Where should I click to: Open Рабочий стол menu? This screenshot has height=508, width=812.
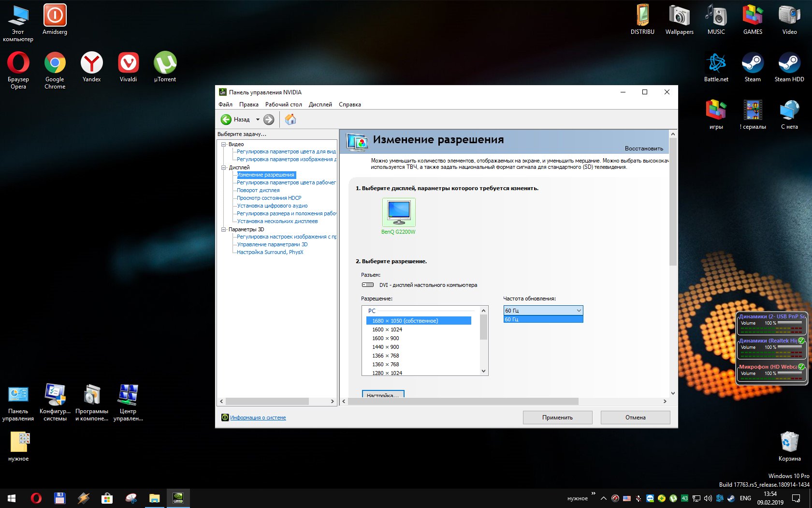coord(284,105)
